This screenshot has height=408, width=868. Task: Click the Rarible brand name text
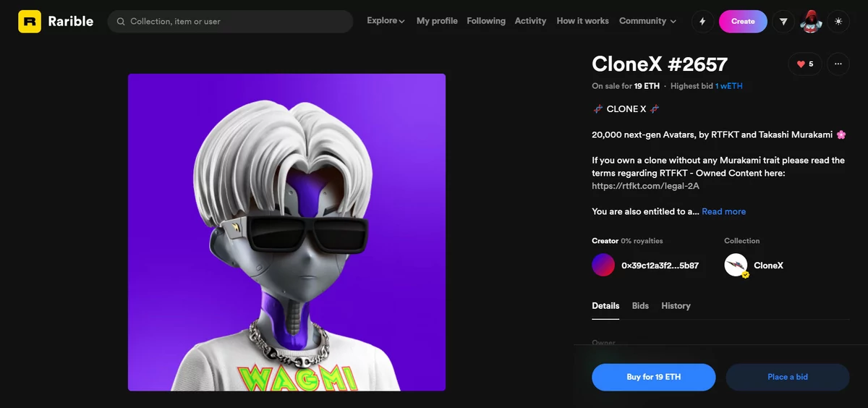(70, 22)
